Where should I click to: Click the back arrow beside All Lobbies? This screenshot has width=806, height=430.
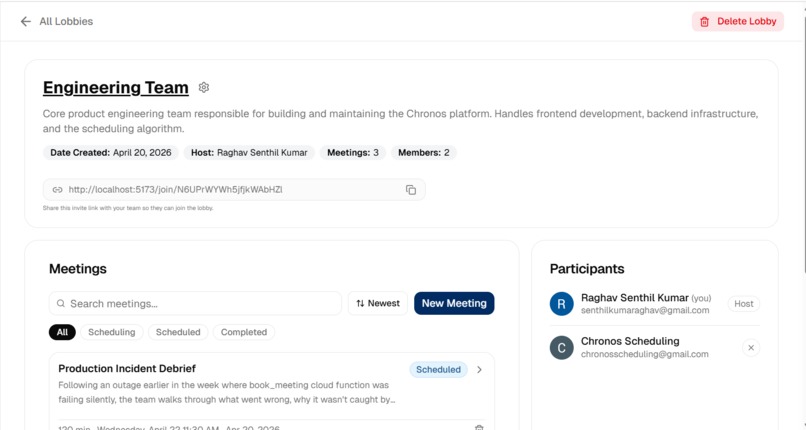click(25, 22)
